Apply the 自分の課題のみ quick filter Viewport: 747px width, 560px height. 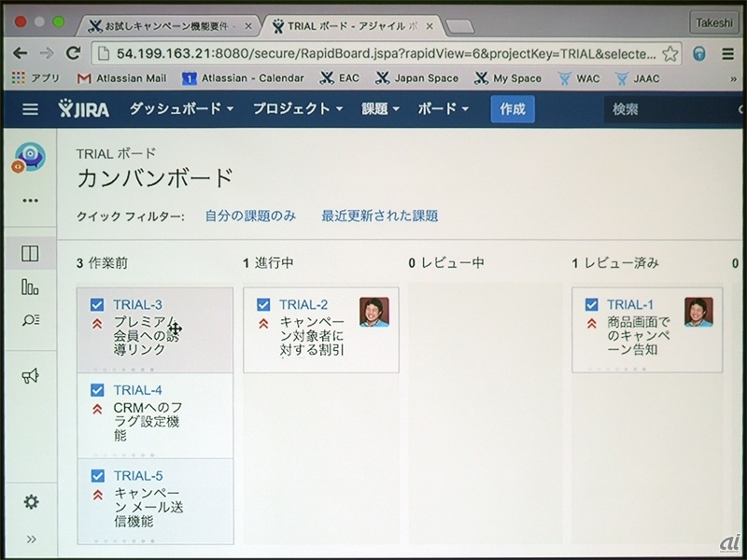click(250, 216)
